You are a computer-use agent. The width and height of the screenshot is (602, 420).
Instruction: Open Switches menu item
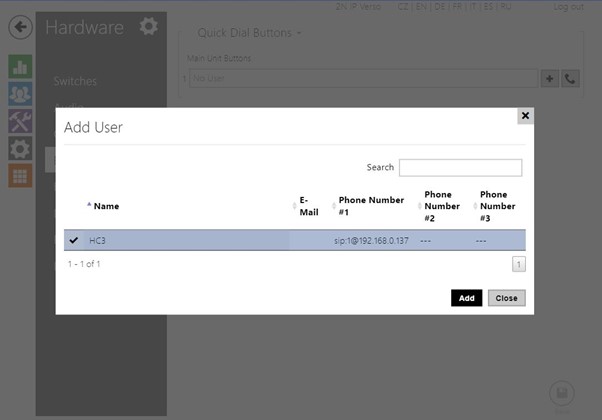pos(75,81)
